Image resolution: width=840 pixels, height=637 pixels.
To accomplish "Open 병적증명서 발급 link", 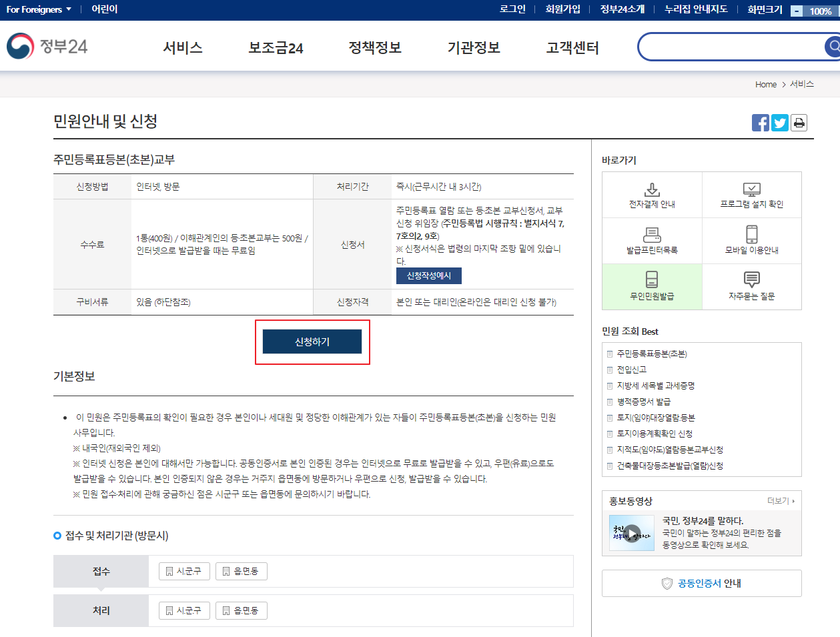I will pos(644,402).
